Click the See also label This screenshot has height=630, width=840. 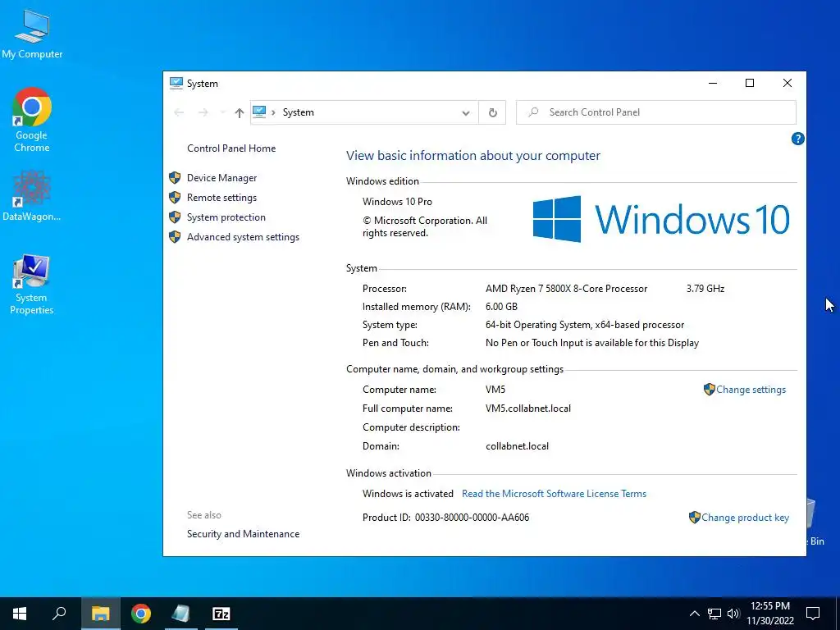tap(204, 515)
